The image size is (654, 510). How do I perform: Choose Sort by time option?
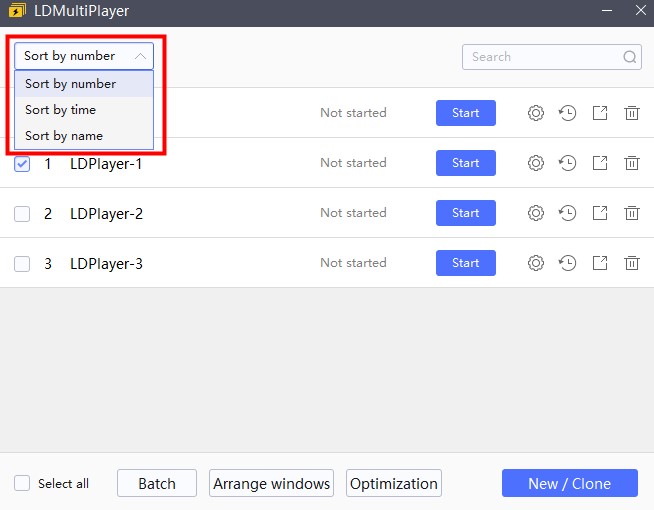84,110
